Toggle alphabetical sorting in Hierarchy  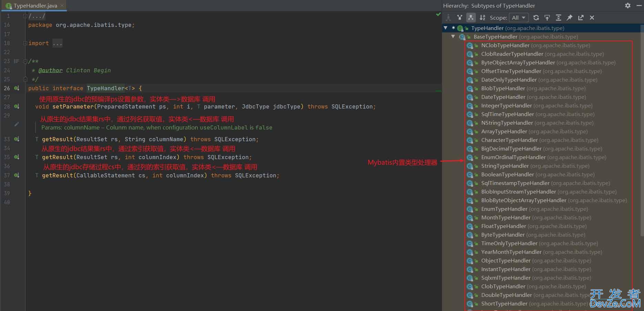482,18
